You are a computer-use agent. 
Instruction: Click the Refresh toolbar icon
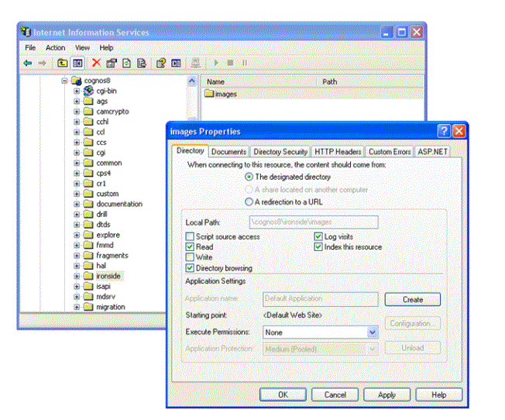click(x=126, y=63)
